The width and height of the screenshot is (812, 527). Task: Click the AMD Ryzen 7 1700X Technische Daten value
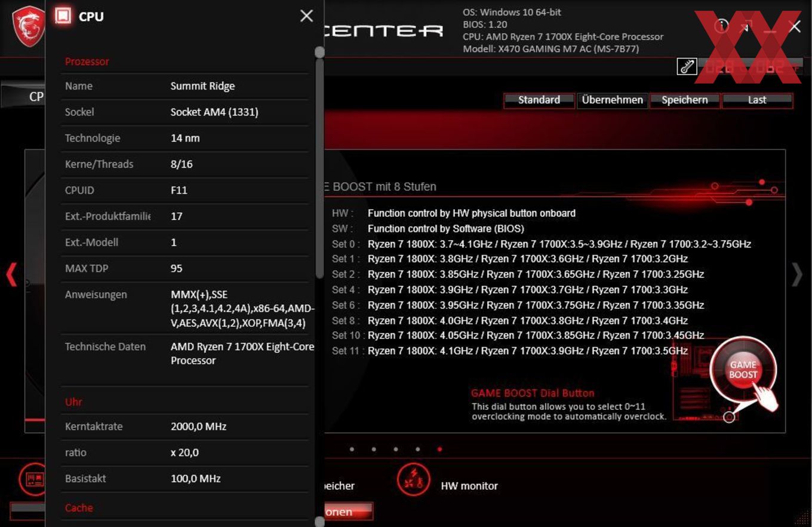(242, 353)
